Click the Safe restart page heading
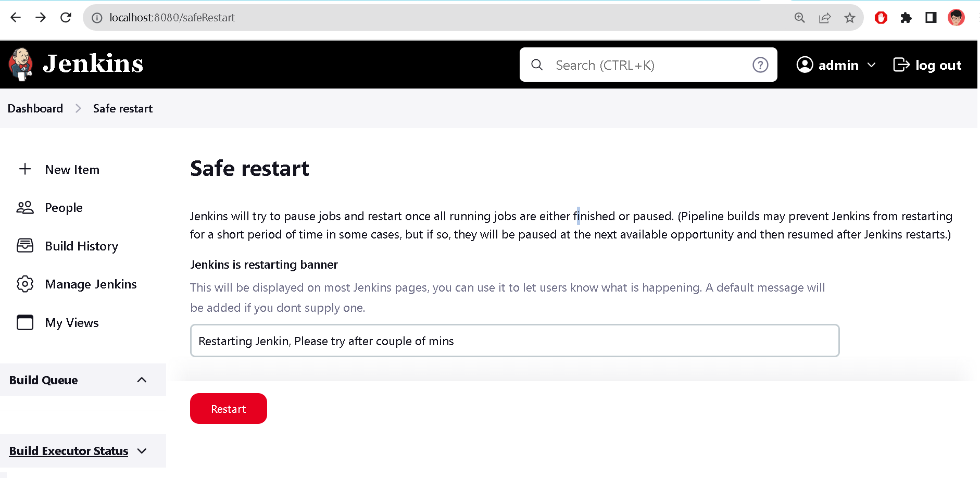The height and width of the screenshot is (478, 980). [250, 169]
